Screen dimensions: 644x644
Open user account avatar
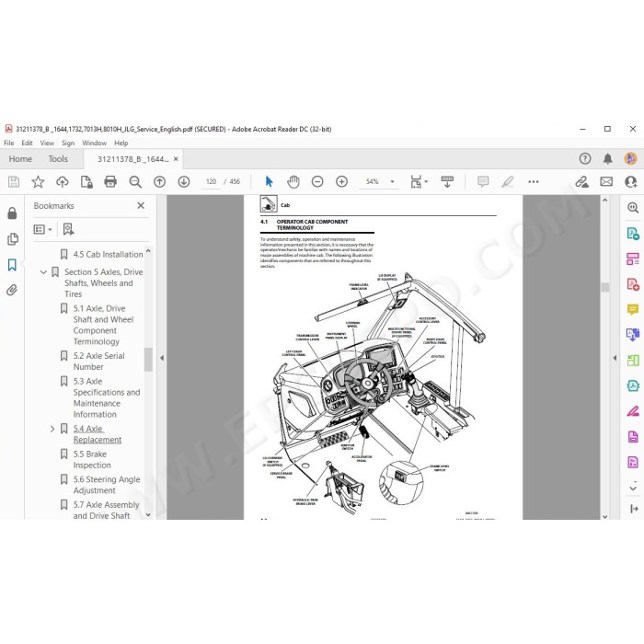coord(630,158)
